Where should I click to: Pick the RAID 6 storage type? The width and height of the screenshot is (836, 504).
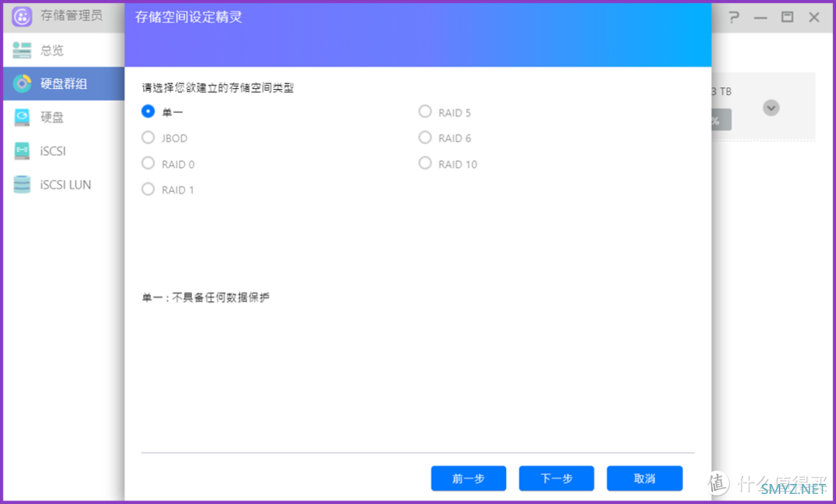coord(425,138)
